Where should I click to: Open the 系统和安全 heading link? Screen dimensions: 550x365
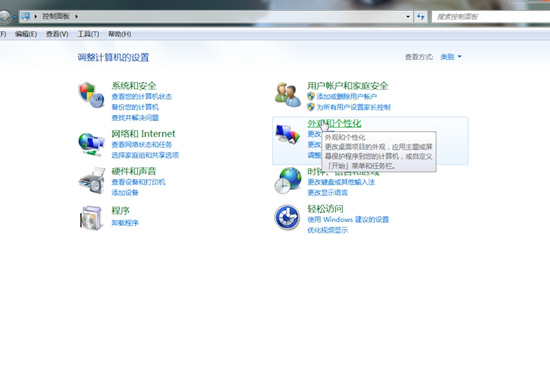point(134,86)
